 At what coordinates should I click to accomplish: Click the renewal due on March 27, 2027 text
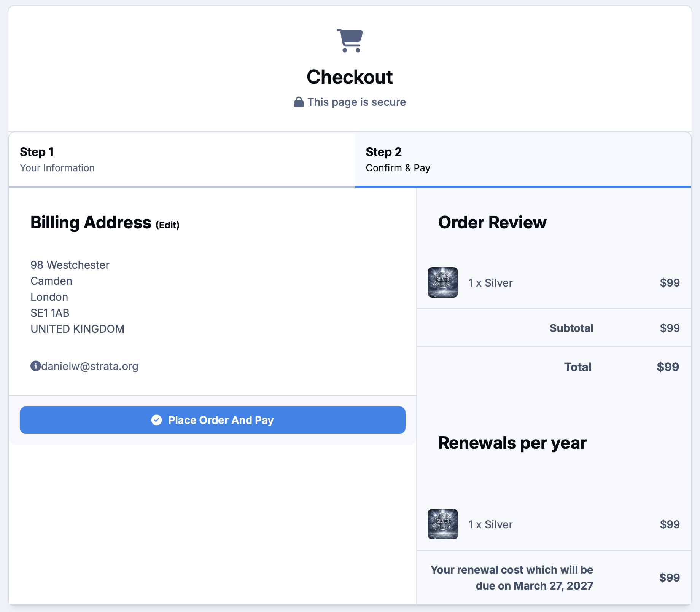pos(512,578)
